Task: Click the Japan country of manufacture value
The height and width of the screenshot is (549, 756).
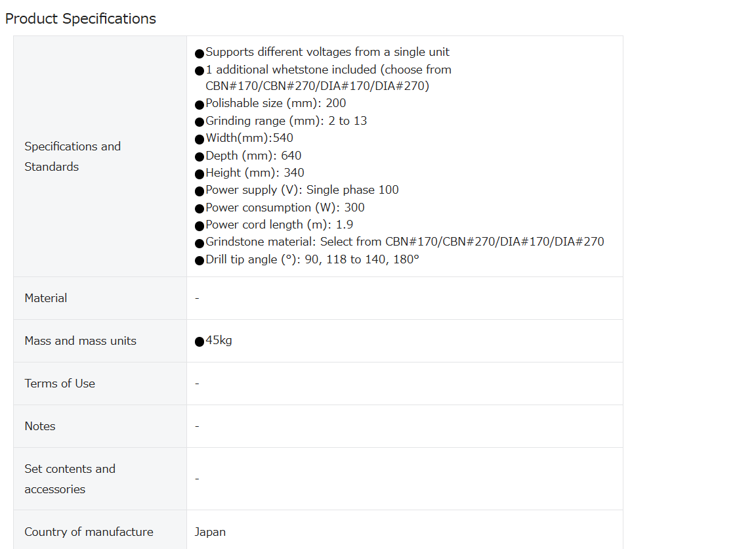Action: (x=210, y=532)
